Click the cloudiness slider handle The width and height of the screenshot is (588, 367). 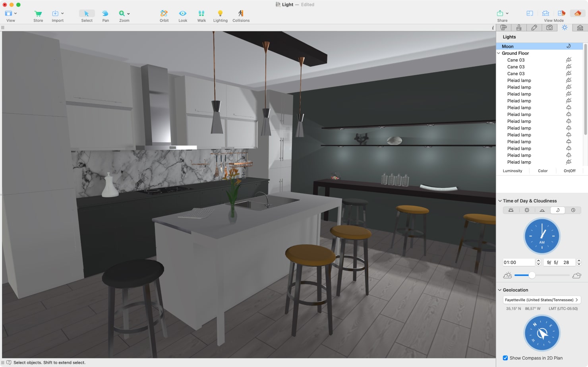pos(532,275)
